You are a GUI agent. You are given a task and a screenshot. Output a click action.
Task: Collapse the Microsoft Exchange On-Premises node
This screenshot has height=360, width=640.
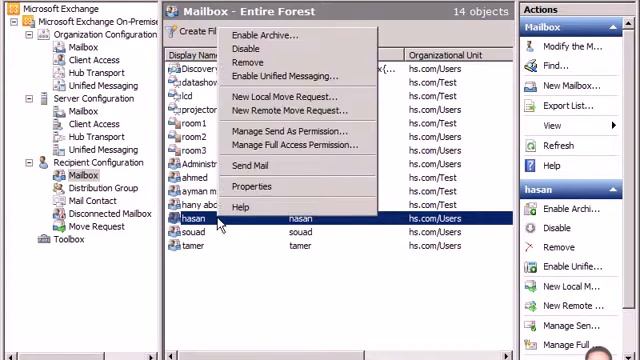click(14, 22)
